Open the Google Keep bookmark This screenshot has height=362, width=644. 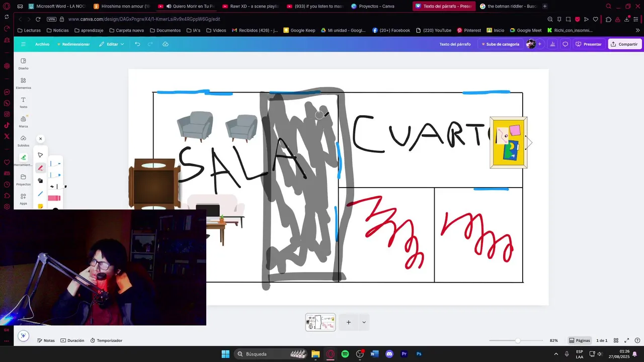coord(299,30)
